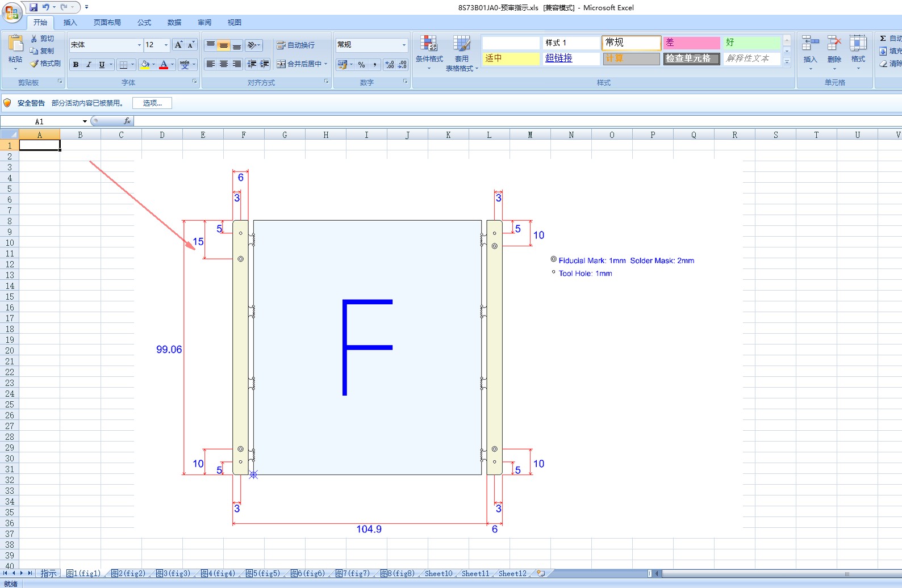Toggle bold formatting
Viewport: 902px width, 588px height.
point(76,65)
